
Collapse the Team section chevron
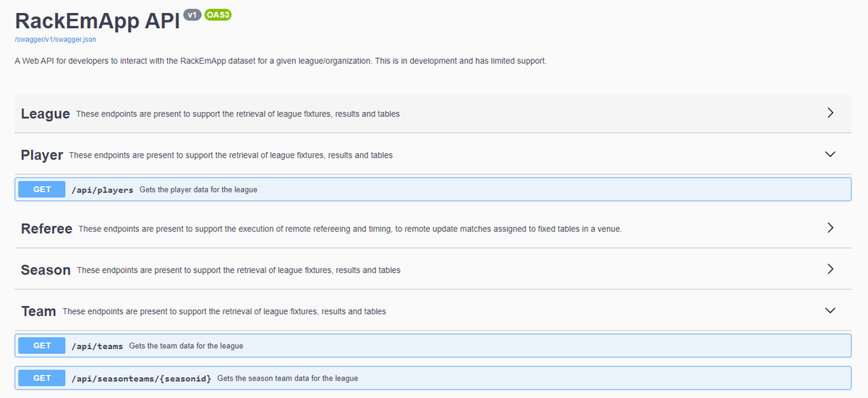[830, 310]
